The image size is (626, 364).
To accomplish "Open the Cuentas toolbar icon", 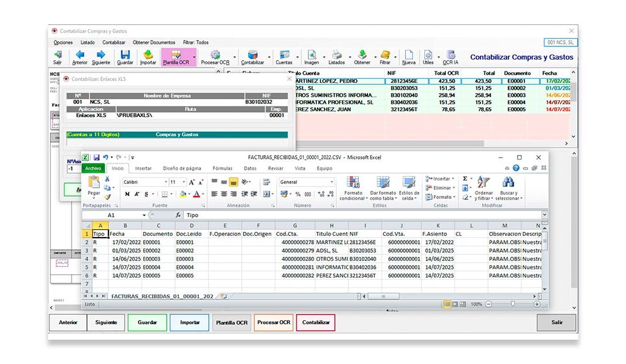I will click(284, 57).
